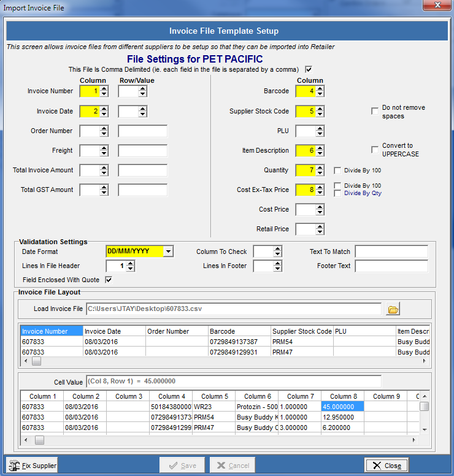Select the Barcode header in layout grid
Image resolution: width=454 pixels, height=476 pixels.
tap(239, 331)
